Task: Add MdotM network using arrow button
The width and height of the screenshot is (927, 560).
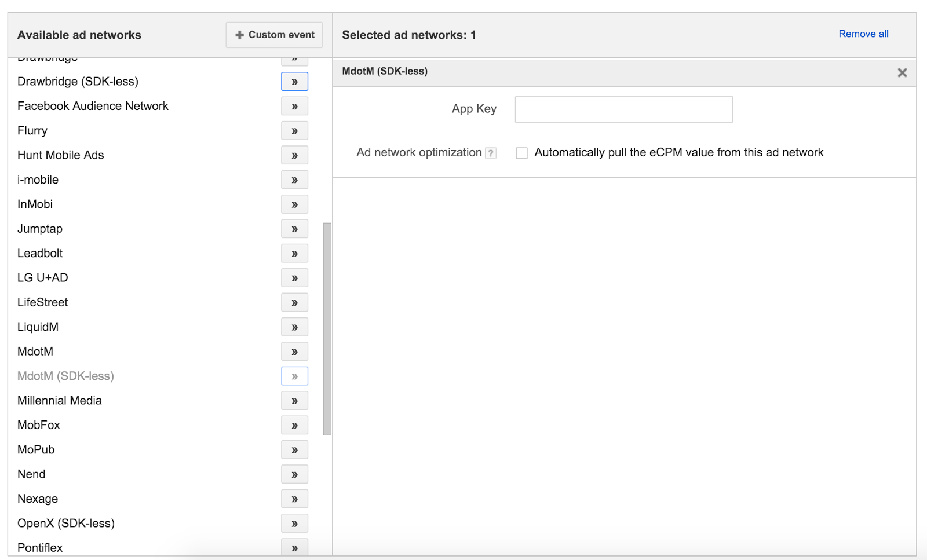Action: pyautogui.click(x=294, y=352)
